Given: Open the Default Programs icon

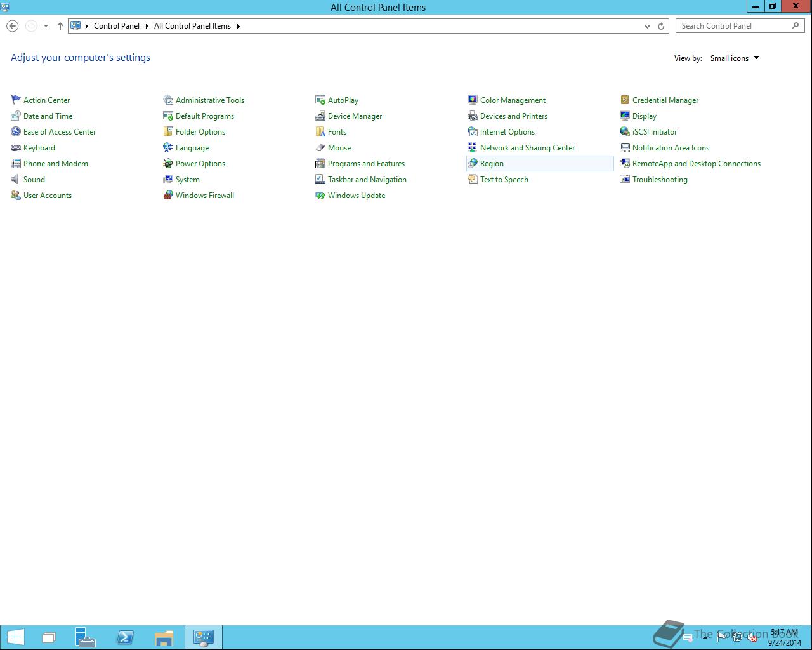Looking at the screenshot, I should coord(168,116).
